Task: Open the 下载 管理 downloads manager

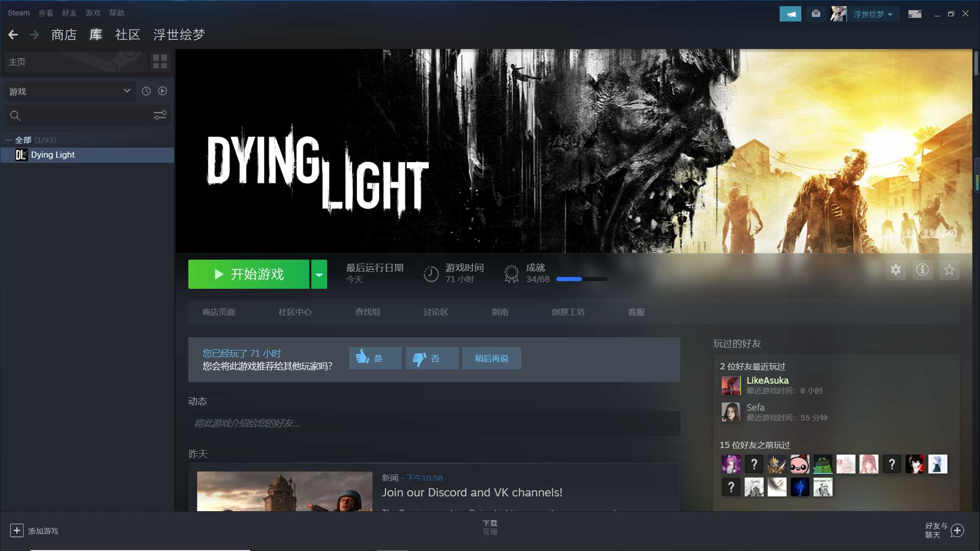Action: pyautogui.click(x=490, y=528)
